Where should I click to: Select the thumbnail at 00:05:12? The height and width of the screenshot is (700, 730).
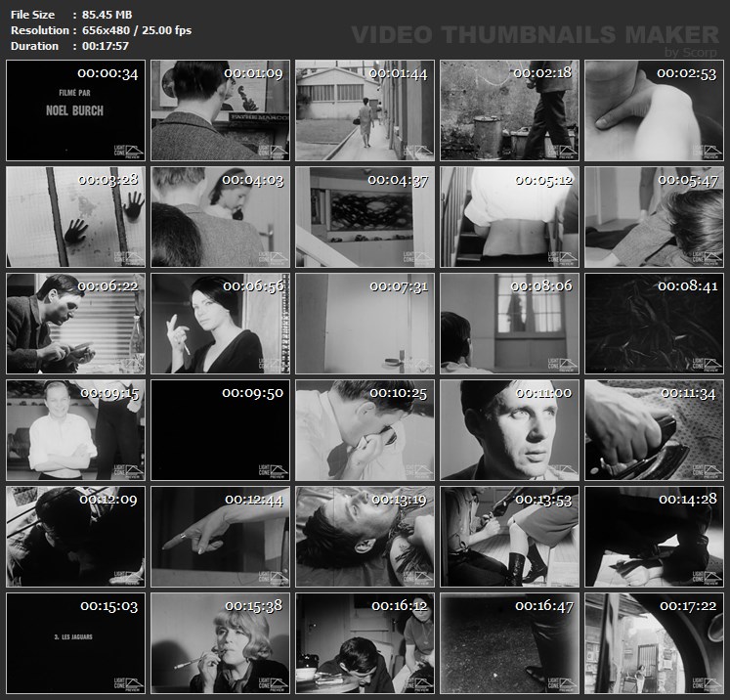pyautogui.click(x=510, y=217)
